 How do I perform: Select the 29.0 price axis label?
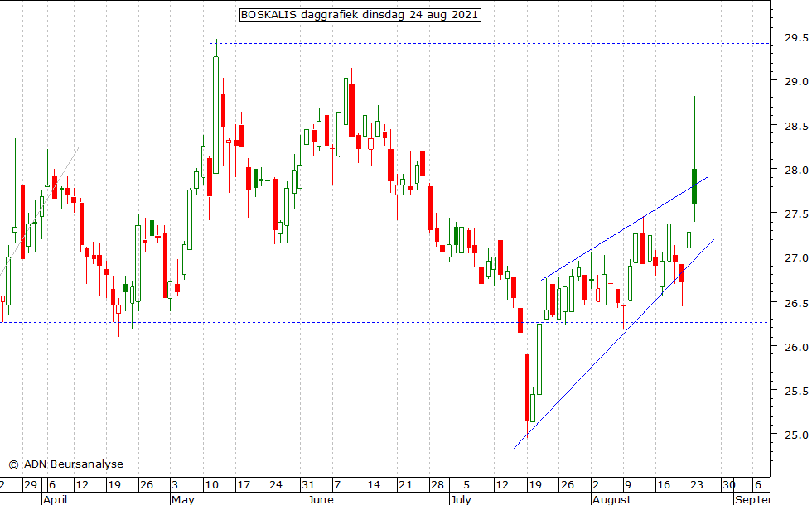[796, 82]
